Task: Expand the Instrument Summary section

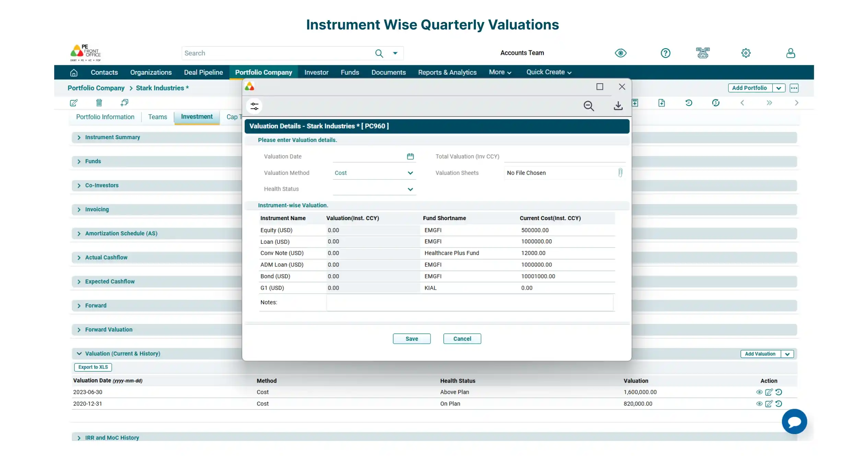Action: point(79,137)
